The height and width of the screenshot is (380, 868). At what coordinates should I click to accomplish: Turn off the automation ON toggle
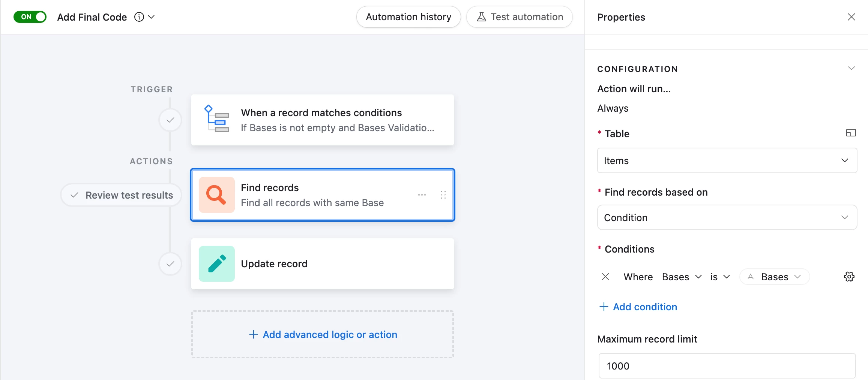coord(30,17)
